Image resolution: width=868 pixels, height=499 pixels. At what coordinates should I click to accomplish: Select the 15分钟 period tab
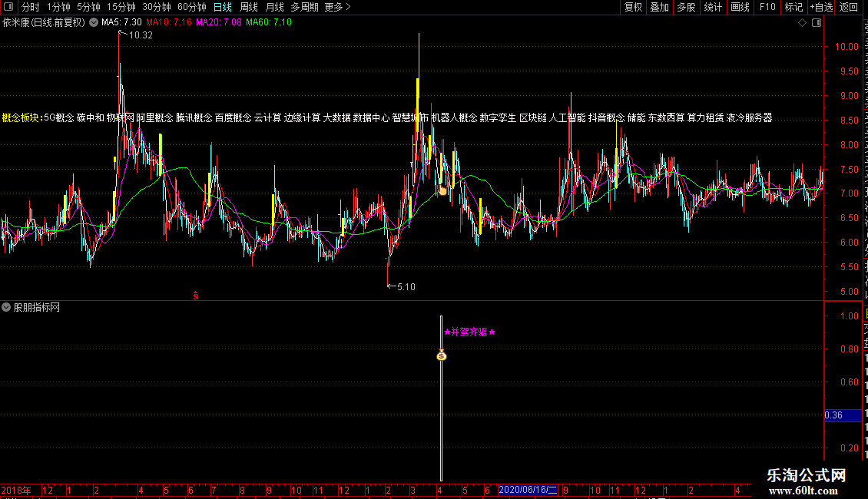(121, 7)
